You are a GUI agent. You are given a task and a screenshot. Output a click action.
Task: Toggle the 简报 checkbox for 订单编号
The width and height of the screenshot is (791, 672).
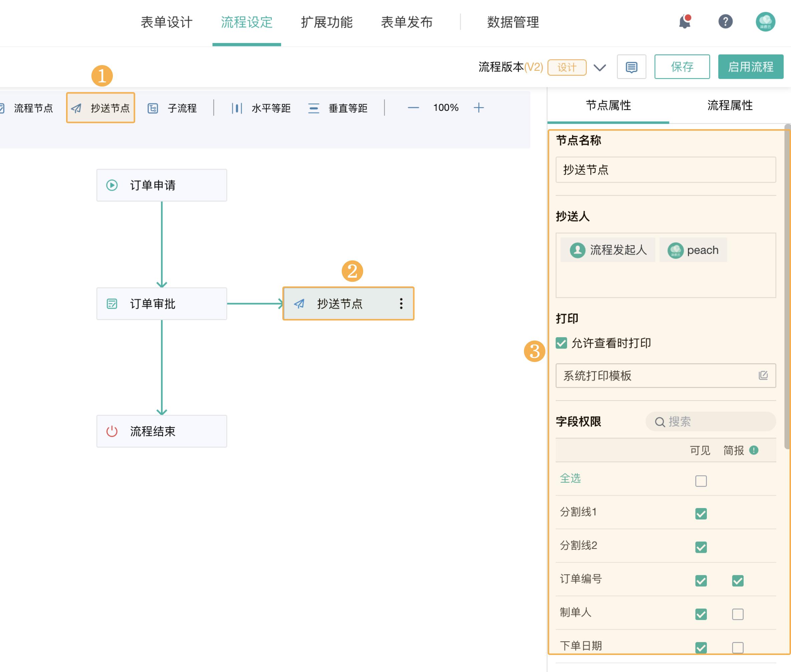point(737,581)
